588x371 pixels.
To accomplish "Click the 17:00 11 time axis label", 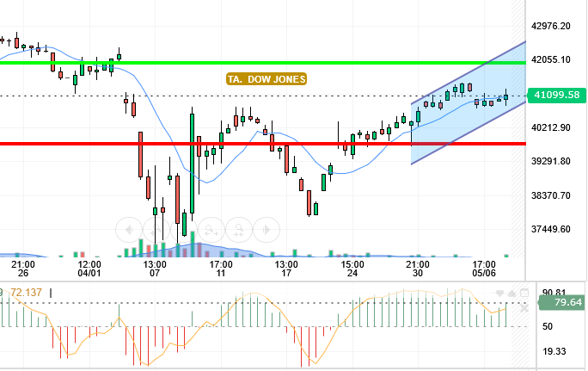I will point(221,269).
